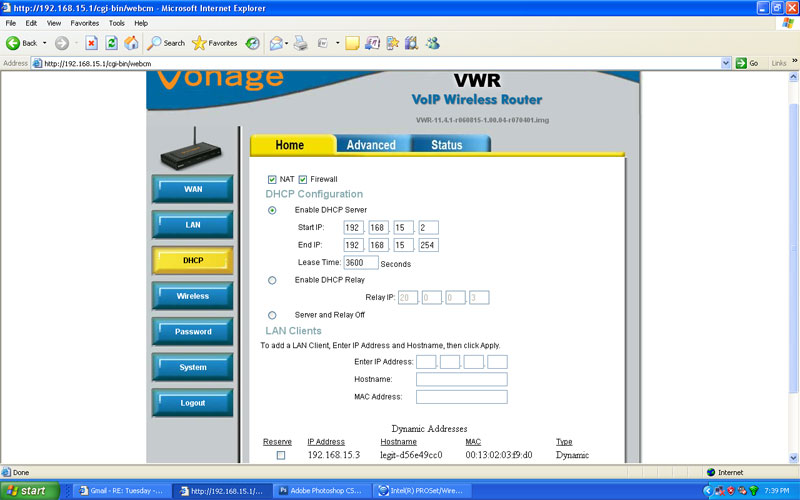Open the Edit menu
Viewport: 800px width, 500px height.
click(31, 23)
